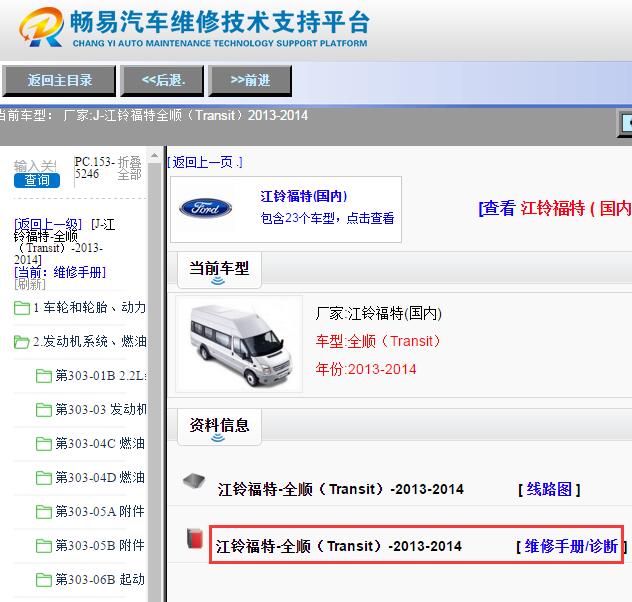Click the red repair-manual book icon
The width and height of the screenshot is (632, 602).
coord(195,538)
